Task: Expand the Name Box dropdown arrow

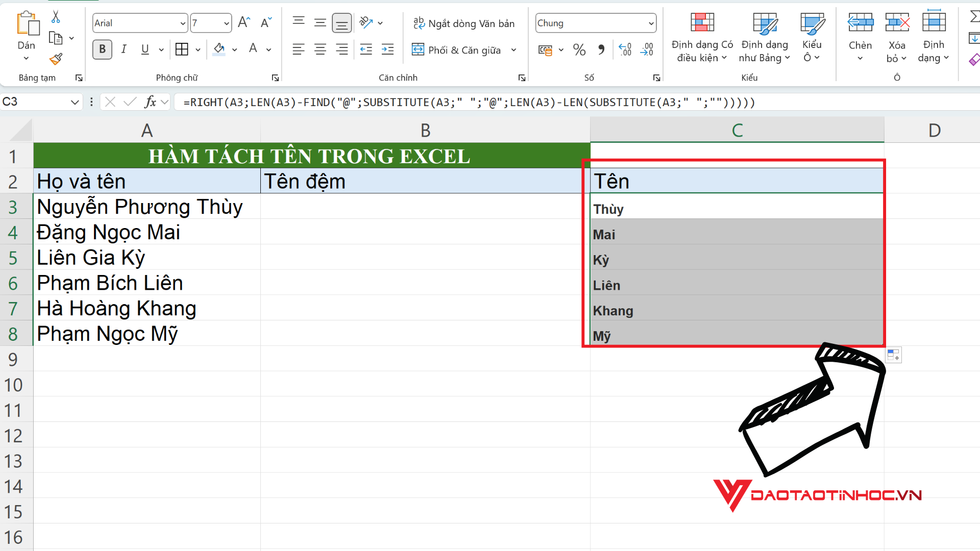Action: [75, 102]
